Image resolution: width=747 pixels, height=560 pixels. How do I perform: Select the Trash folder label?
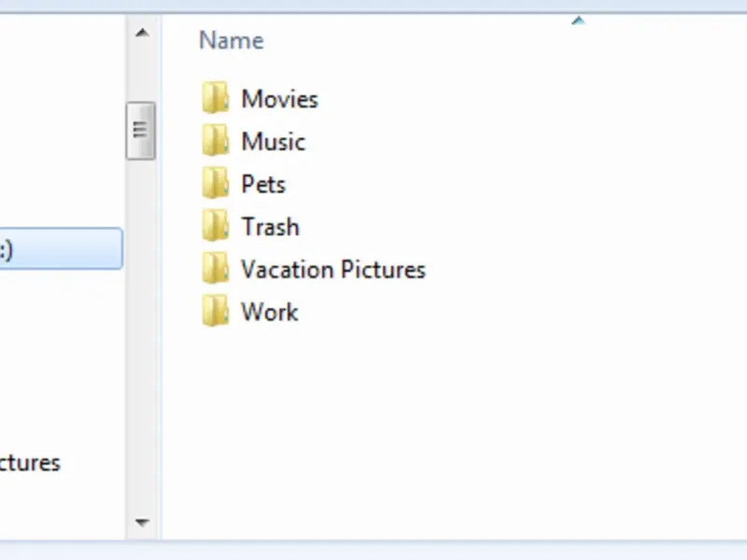[270, 227]
